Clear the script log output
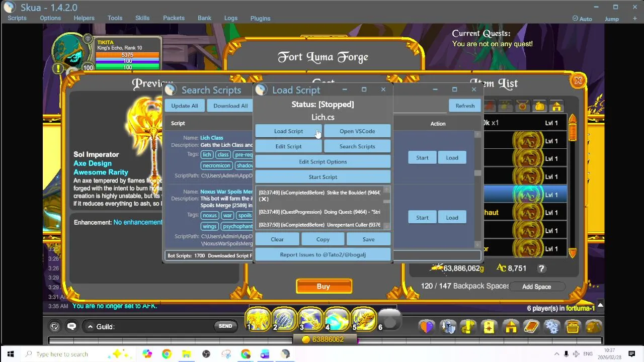The image size is (644, 362). tap(277, 239)
